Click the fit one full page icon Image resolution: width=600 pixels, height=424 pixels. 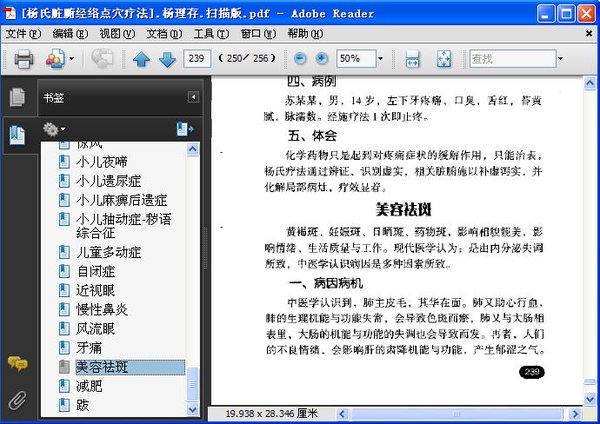[444, 59]
